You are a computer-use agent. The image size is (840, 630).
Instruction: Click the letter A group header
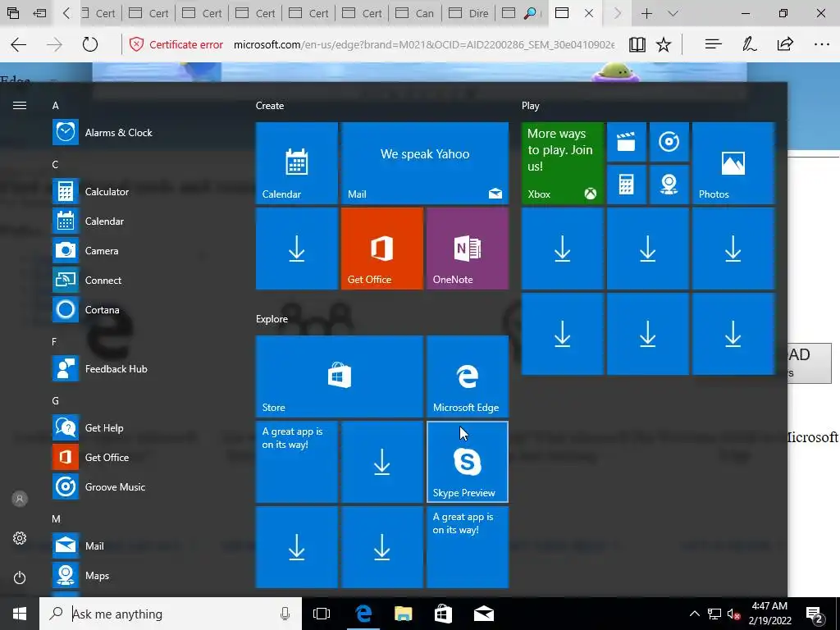click(x=55, y=106)
